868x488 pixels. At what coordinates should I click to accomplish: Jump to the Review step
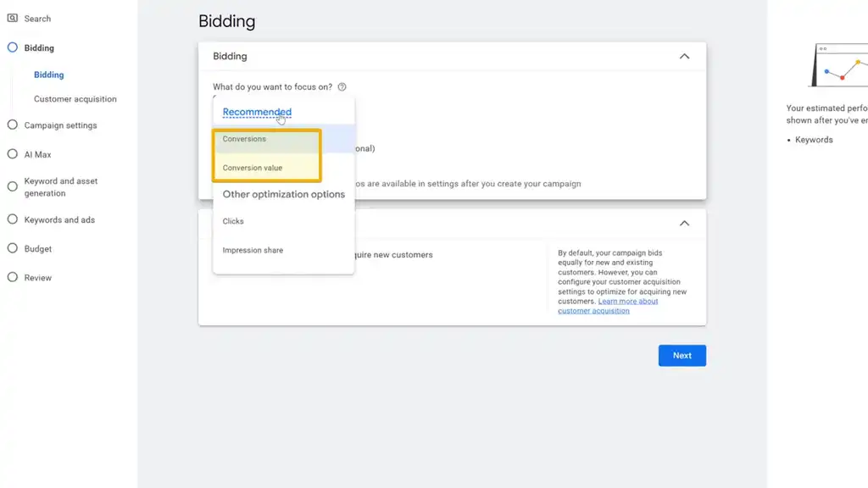click(37, 277)
